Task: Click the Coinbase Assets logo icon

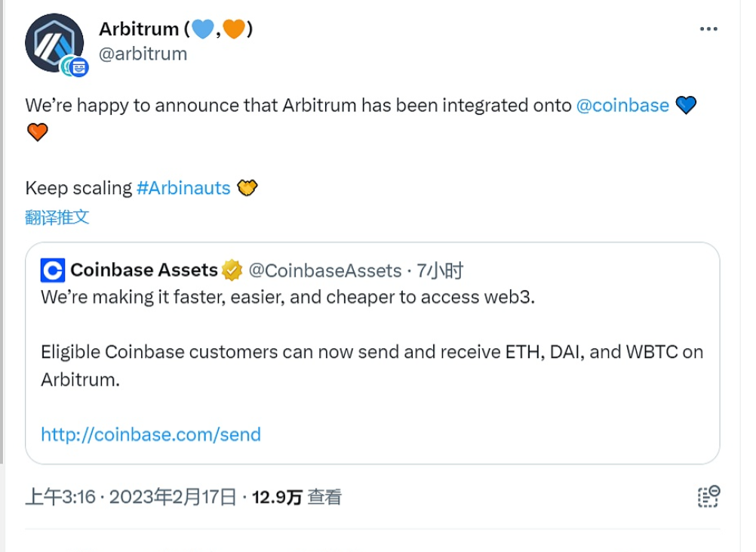Action: click(x=53, y=270)
